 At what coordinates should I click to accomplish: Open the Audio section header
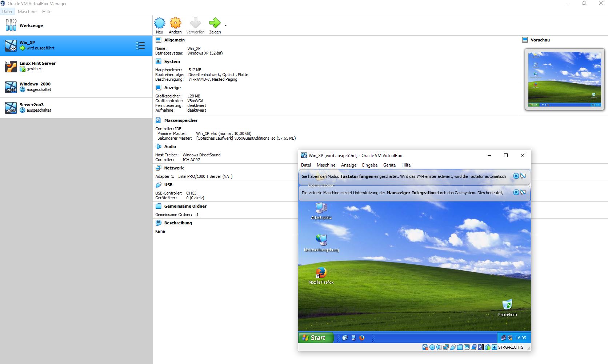tap(170, 147)
